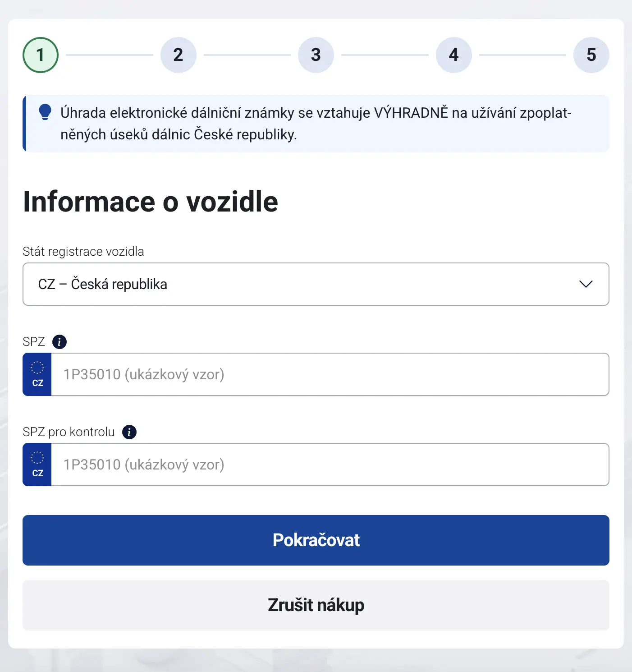Open step 5 in the progress indicator
This screenshot has height=672, width=632.
(591, 55)
